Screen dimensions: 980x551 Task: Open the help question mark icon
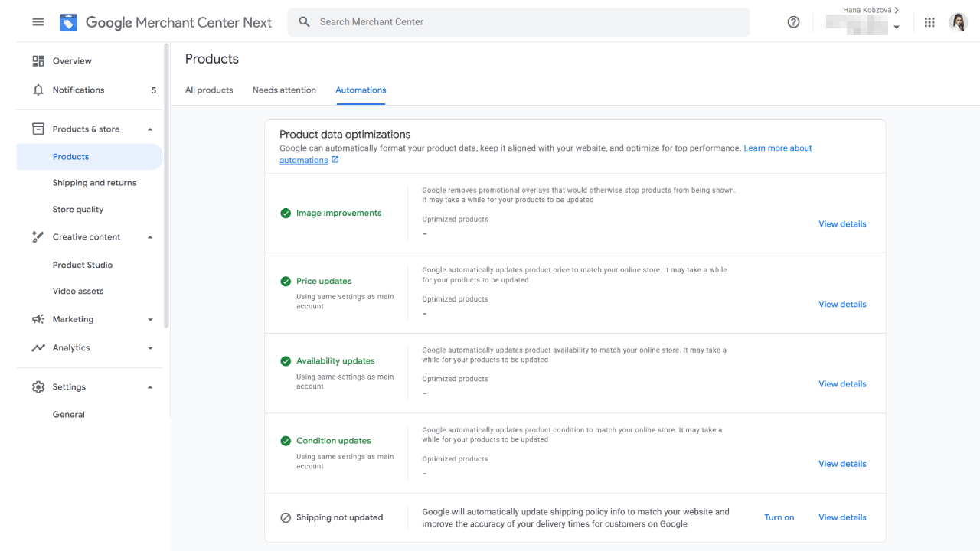[793, 22]
